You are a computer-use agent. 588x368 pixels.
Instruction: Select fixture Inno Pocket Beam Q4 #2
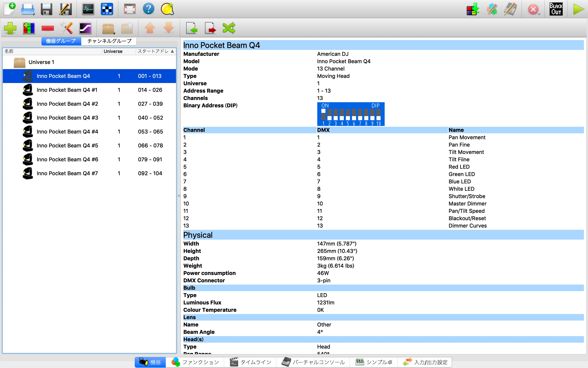coord(89,104)
